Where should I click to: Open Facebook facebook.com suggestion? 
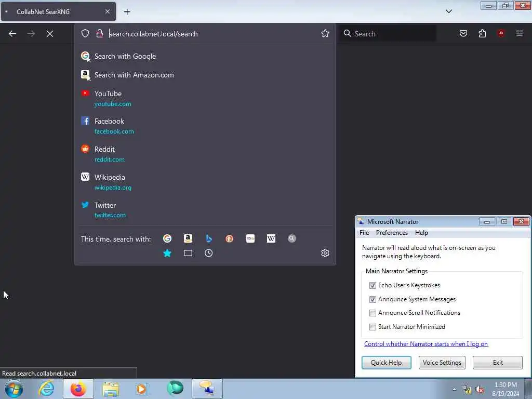point(205,126)
